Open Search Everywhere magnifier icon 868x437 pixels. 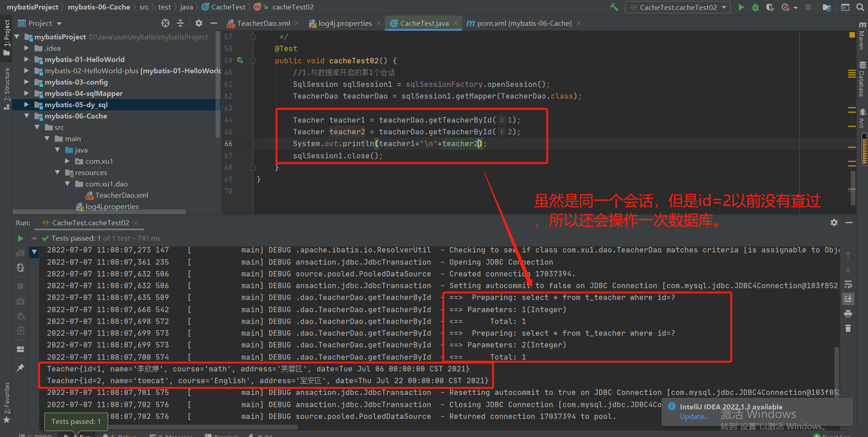[860, 7]
